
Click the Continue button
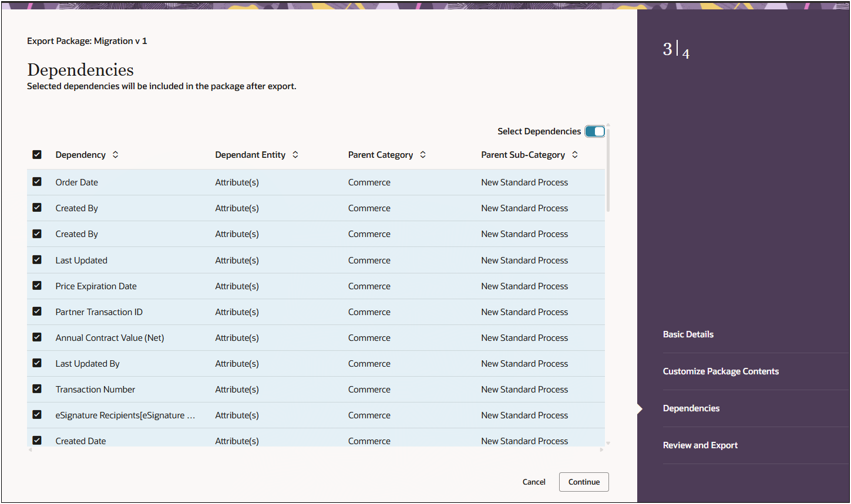coord(584,482)
